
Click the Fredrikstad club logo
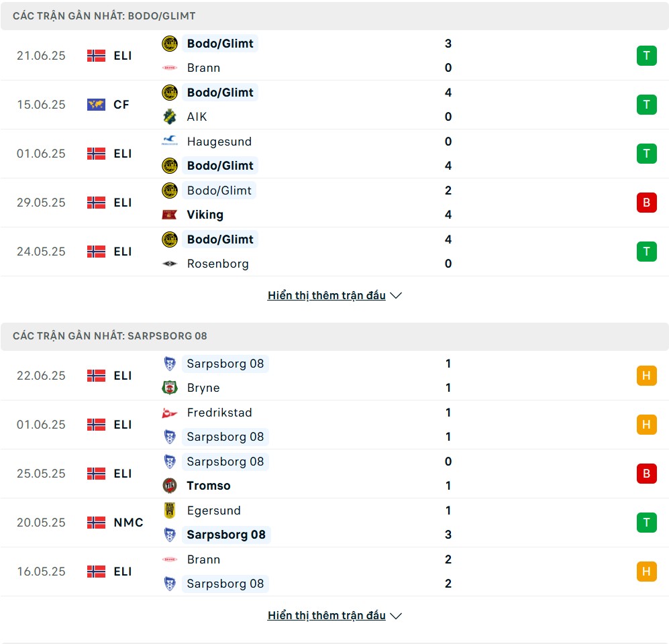click(170, 413)
